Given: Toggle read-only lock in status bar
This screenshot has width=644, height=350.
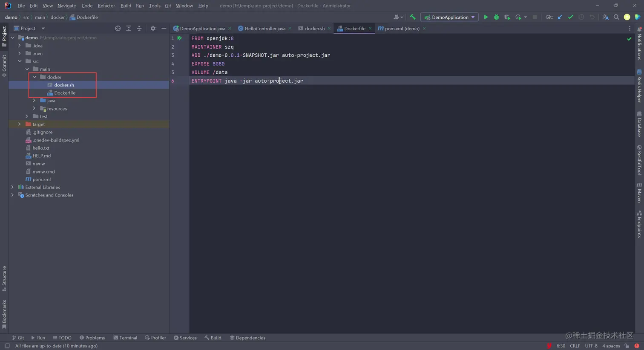Looking at the screenshot, I should [x=627, y=346].
